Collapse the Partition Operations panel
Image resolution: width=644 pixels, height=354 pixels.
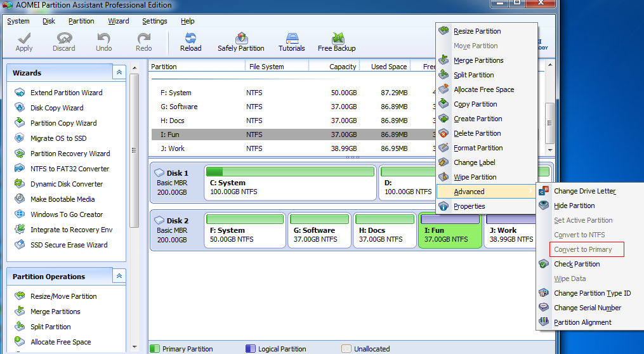tap(119, 276)
